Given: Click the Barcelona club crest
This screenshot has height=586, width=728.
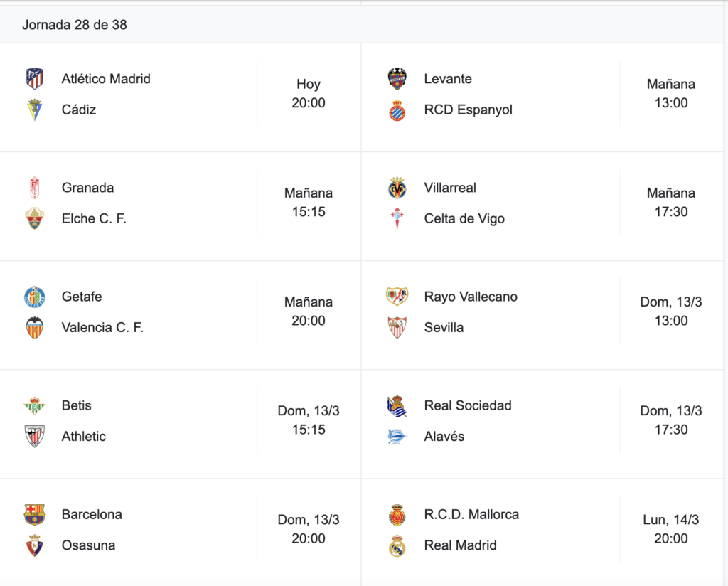Looking at the screenshot, I should click(x=34, y=514).
